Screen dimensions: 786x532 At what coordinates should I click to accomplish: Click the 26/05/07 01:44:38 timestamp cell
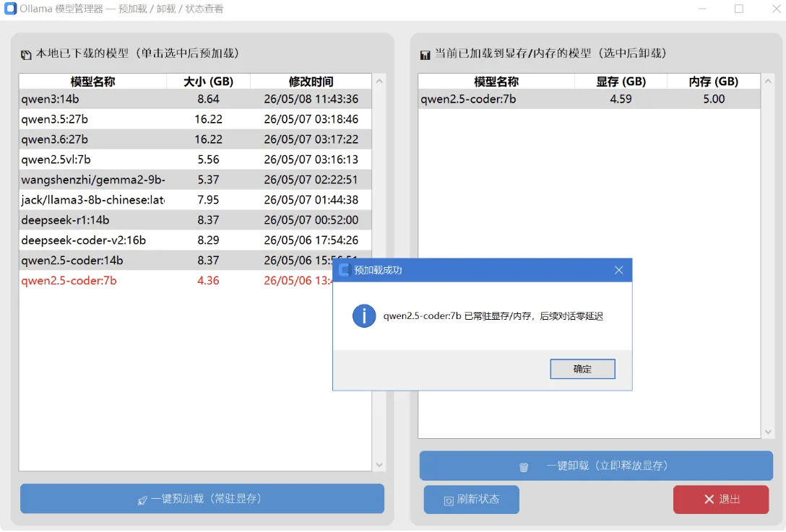(x=311, y=200)
